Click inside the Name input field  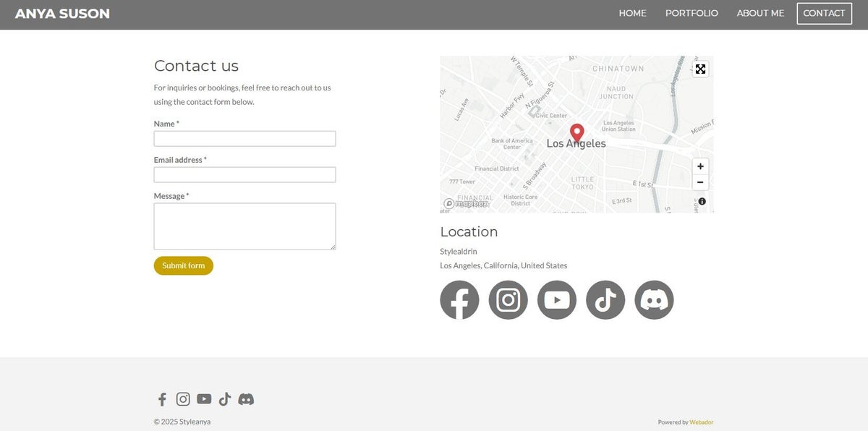pos(244,138)
